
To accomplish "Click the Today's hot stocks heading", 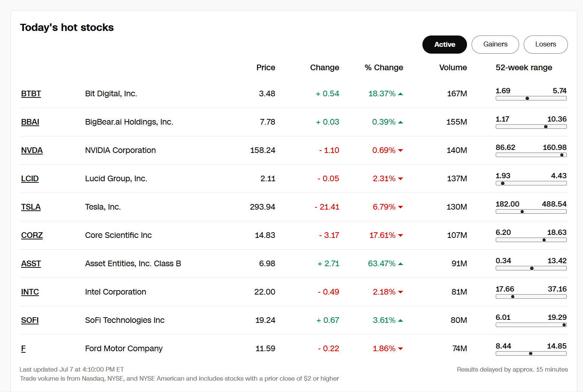I will point(67,28).
